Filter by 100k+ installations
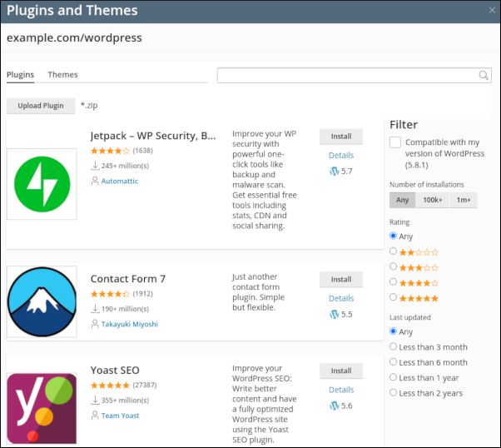This screenshot has height=448, width=501. pyautogui.click(x=433, y=200)
